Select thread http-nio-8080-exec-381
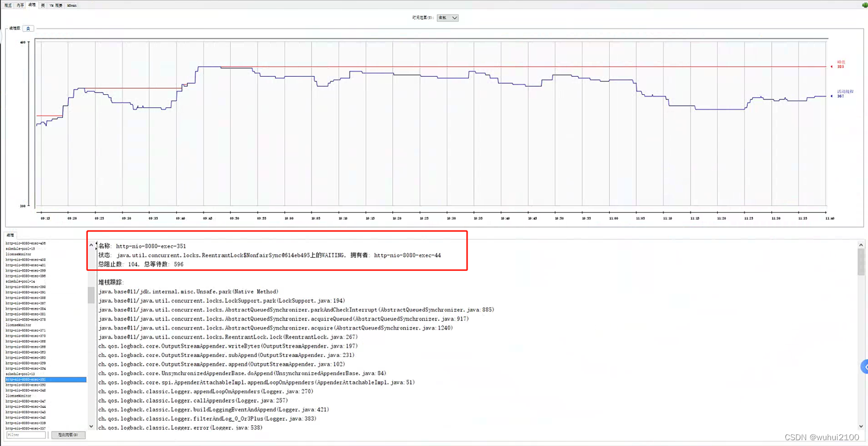Image resolution: width=868 pixels, height=446 pixels. tap(25, 314)
